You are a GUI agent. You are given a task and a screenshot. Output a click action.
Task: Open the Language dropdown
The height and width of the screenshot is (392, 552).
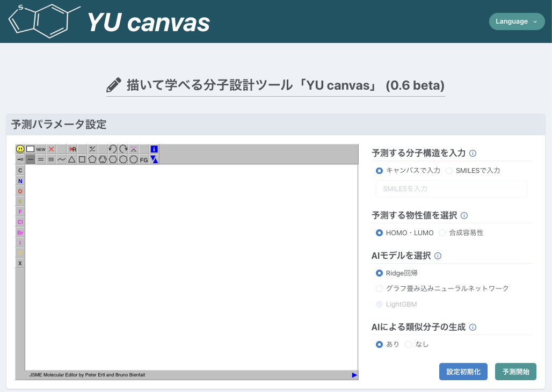[517, 21]
